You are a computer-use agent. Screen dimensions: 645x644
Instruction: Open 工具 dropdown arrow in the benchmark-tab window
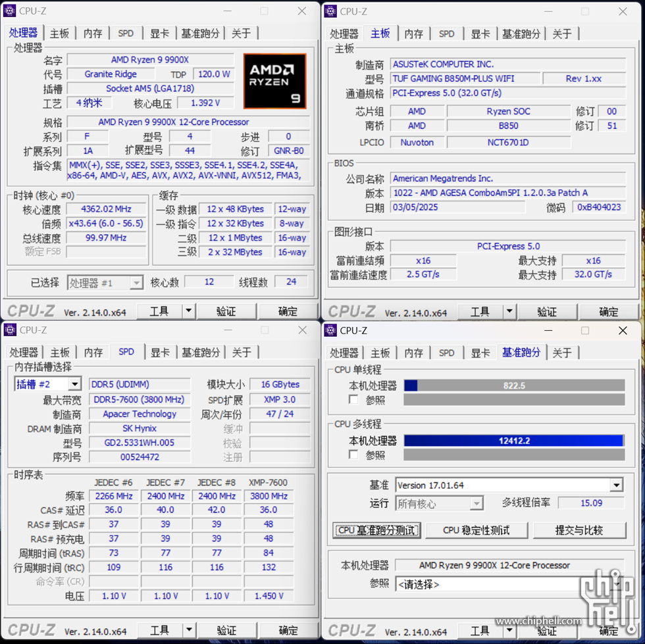pos(509,630)
